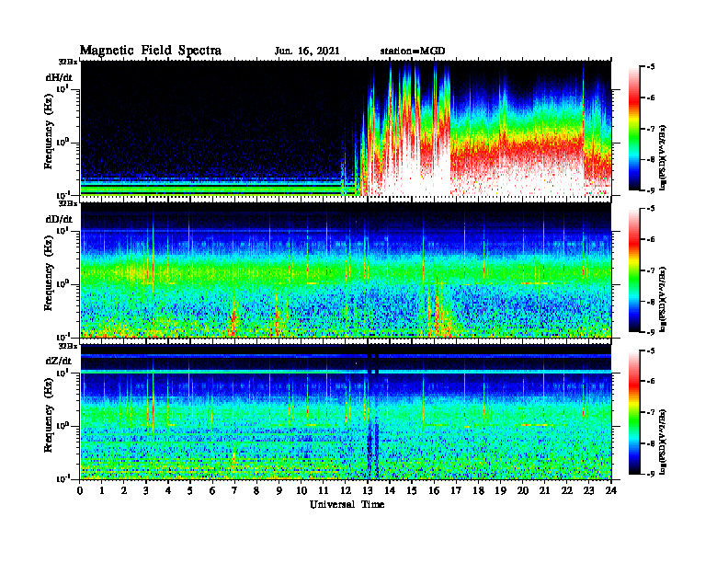Screen dimensions: 728x563
Task: Click hour tick label "13" on time axis
Action: pos(368,491)
